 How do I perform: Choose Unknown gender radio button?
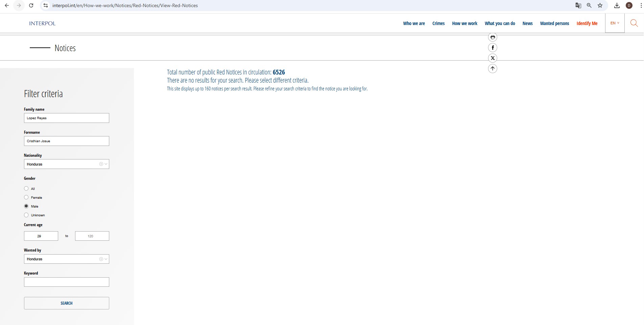point(26,215)
